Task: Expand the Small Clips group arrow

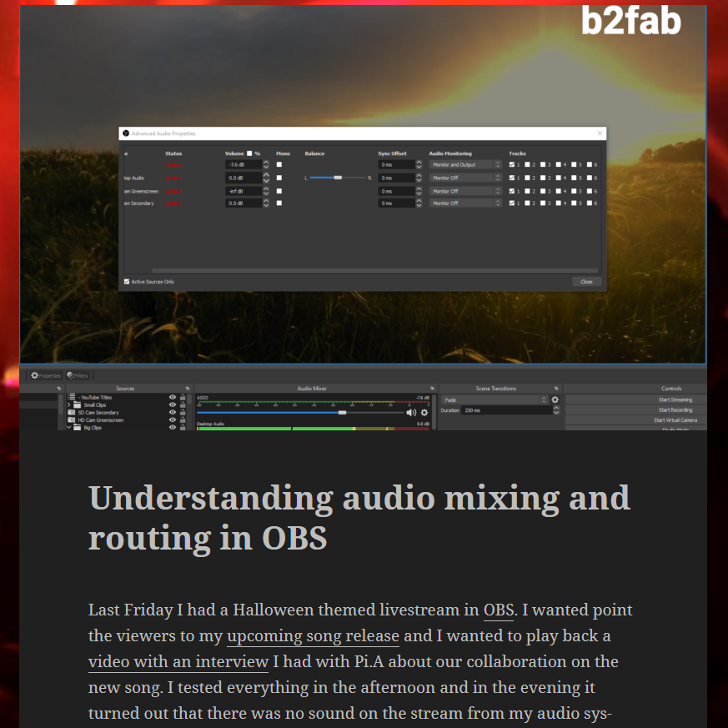Action: point(68,404)
